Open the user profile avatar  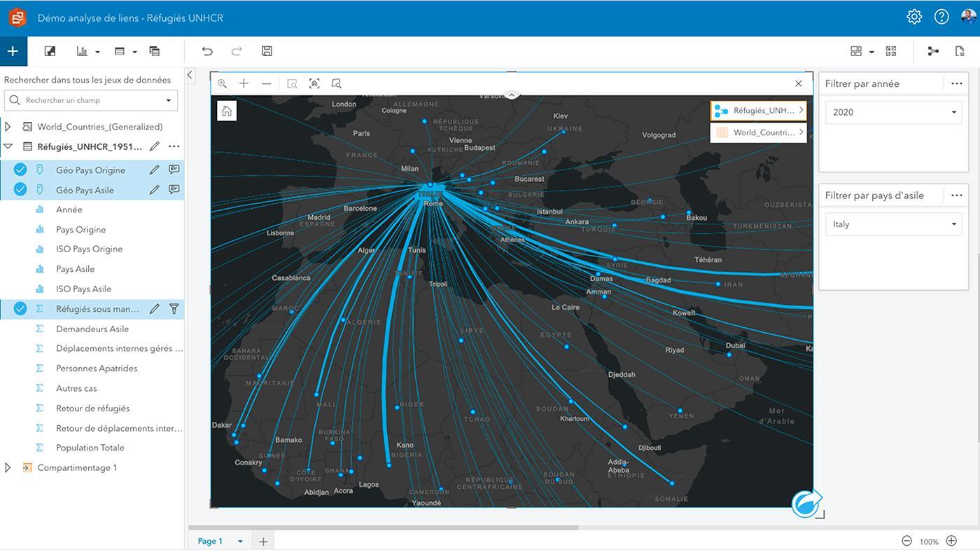point(969,17)
